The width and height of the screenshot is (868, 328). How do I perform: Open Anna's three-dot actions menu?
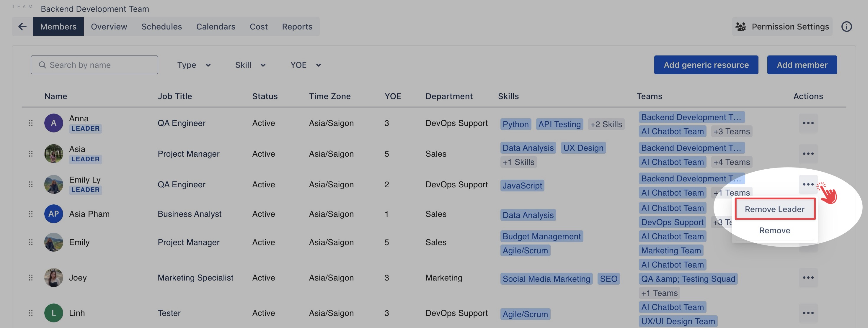tap(808, 123)
